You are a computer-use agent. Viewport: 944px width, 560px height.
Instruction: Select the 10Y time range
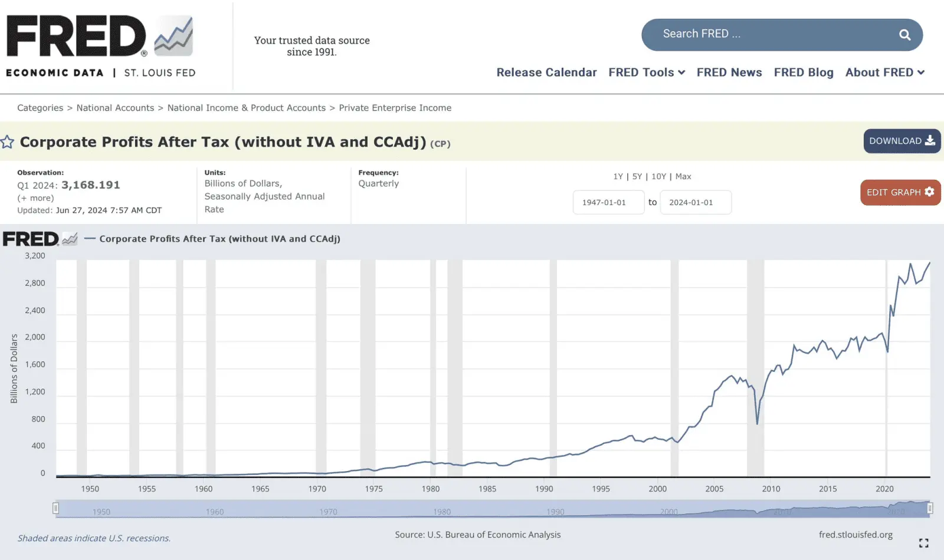pos(658,176)
